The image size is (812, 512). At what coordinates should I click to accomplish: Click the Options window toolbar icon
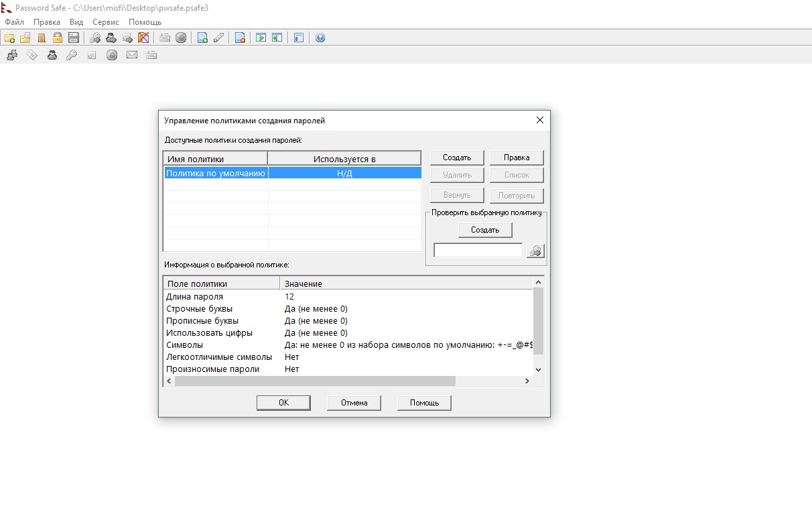[x=299, y=38]
